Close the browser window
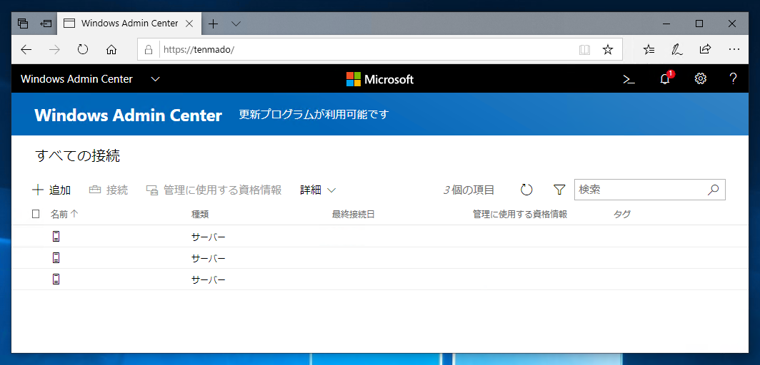This screenshot has height=365, width=760. (732, 23)
